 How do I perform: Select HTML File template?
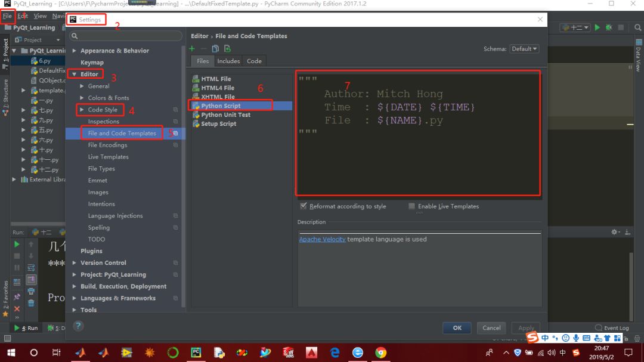(x=216, y=79)
